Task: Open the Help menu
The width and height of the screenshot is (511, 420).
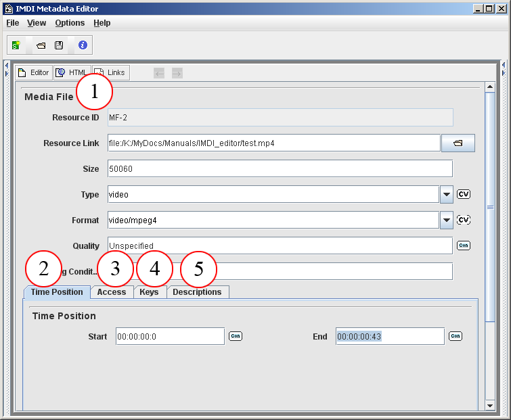Action: 102,23
